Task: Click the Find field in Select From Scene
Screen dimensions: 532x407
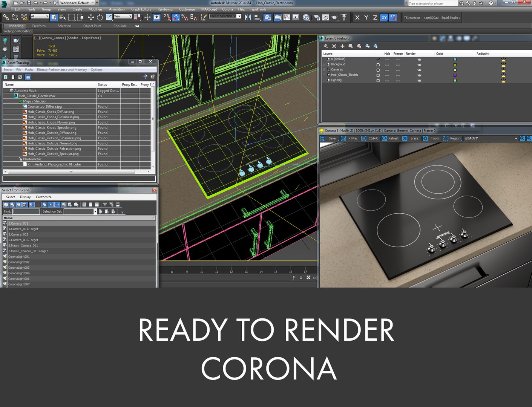Action: (x=26, y=211)
